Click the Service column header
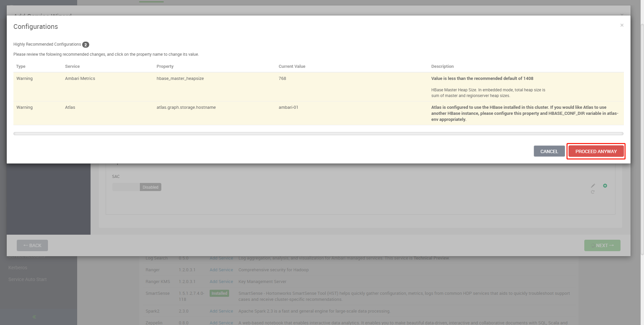Screen dimensions: 644x325 [72, 66]
